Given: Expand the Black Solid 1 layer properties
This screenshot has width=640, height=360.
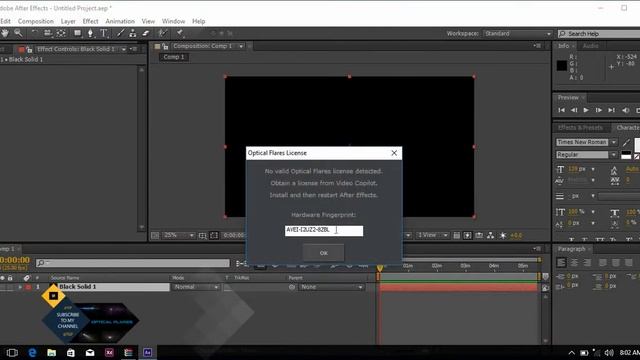Looking at the screenshot, I should coord(20,287).
